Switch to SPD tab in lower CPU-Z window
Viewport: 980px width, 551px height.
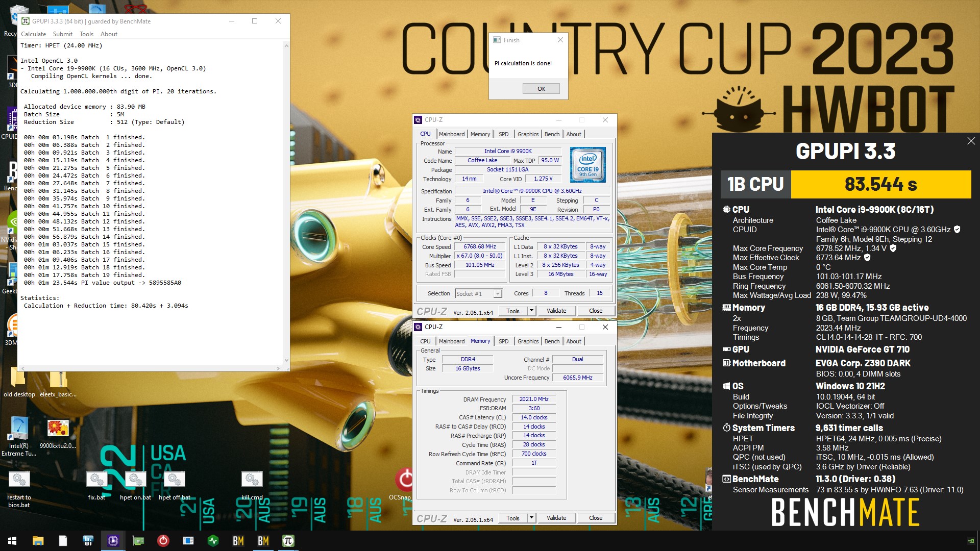pyautogui.click(x=503, y=341)
